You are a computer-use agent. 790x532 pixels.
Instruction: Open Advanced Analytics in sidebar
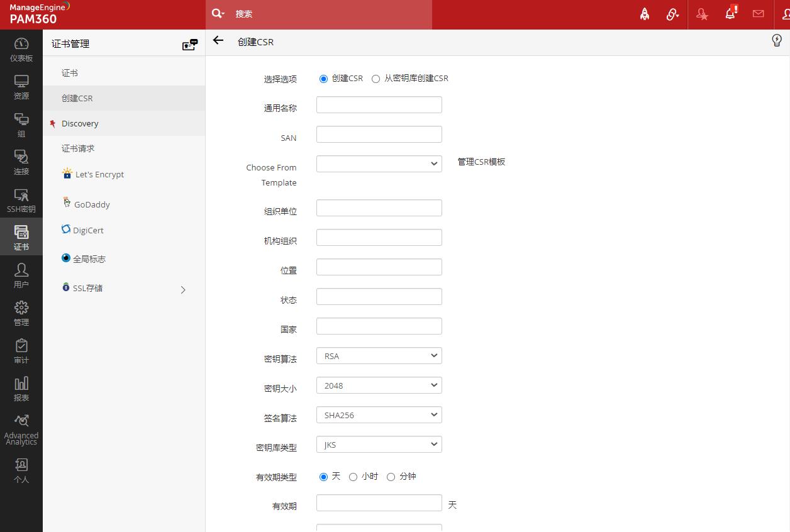click(21, 429)
